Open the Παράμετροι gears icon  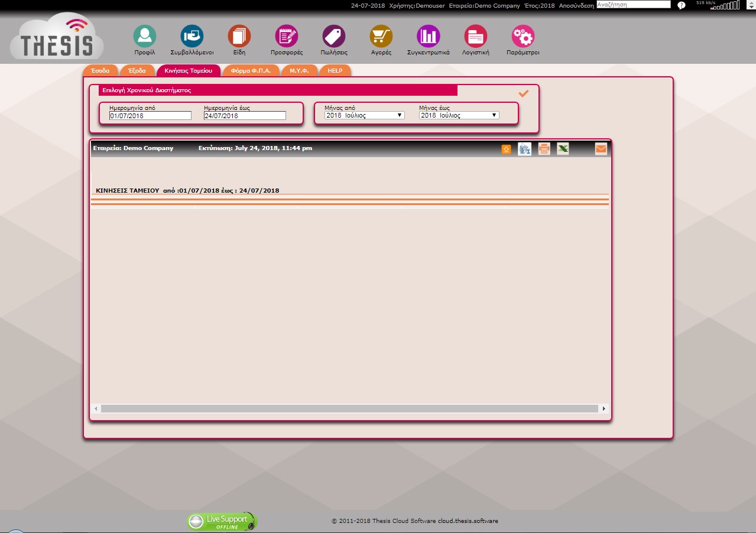tap(523, 37)
